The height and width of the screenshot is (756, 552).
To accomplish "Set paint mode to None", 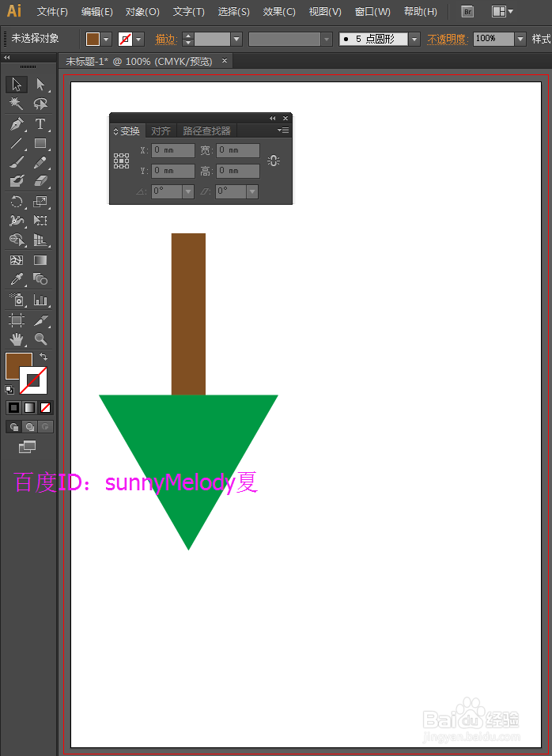I will (45, 408).
